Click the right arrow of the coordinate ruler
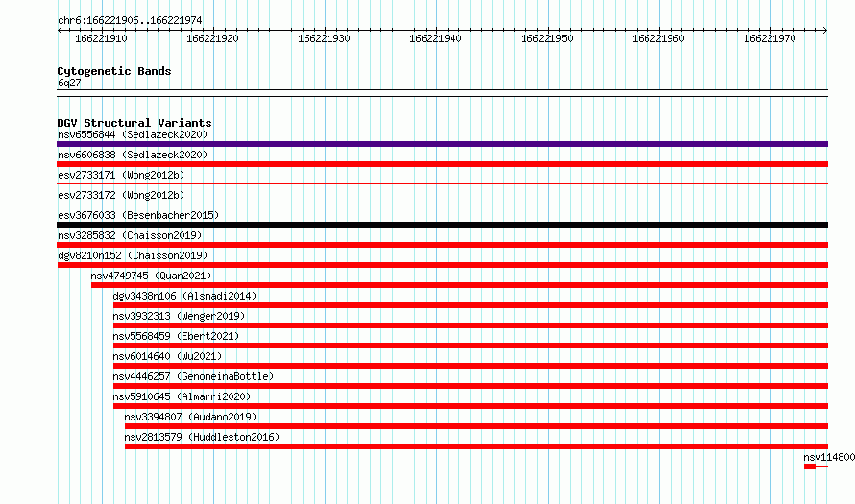This screenshot has width=855, height=504. click(x=825, y=31)
